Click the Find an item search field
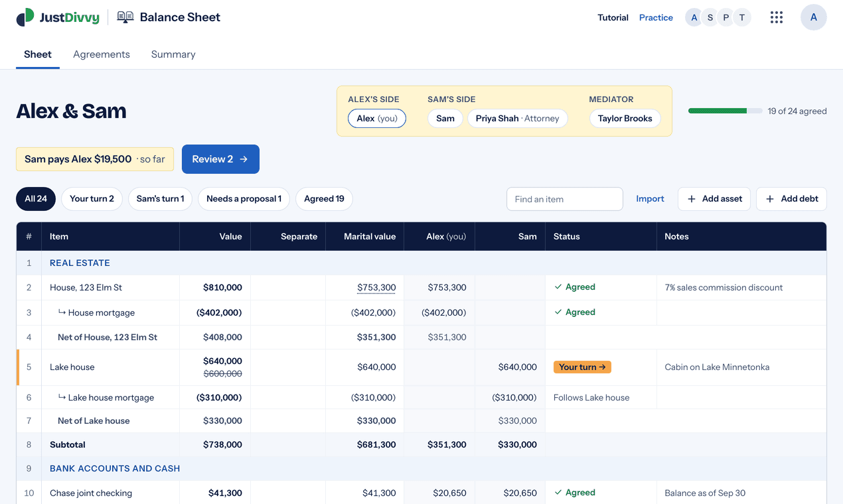 [x=565, y=199]
